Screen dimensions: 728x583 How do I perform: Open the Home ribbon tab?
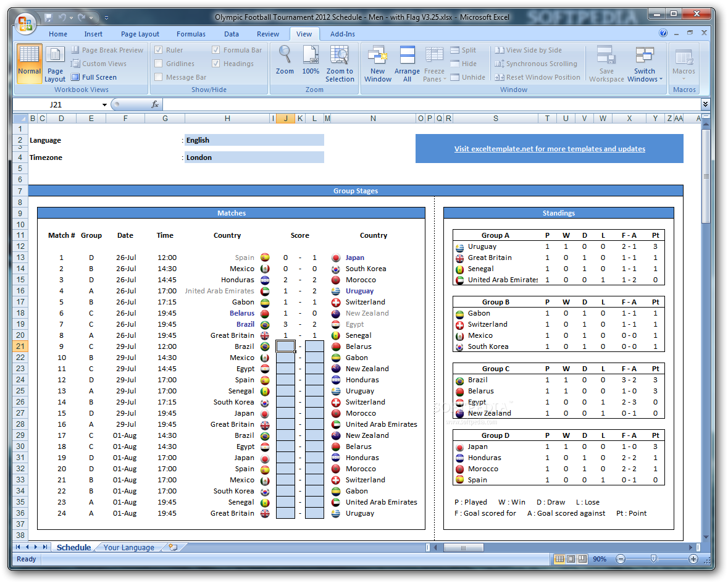pyautogui.click(x=58, y=34)
